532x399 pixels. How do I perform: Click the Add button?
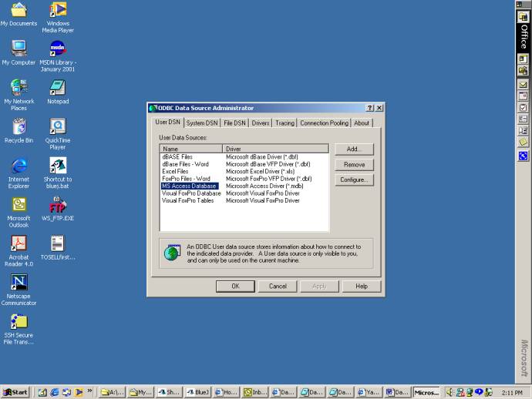click(x=354, y=149)
